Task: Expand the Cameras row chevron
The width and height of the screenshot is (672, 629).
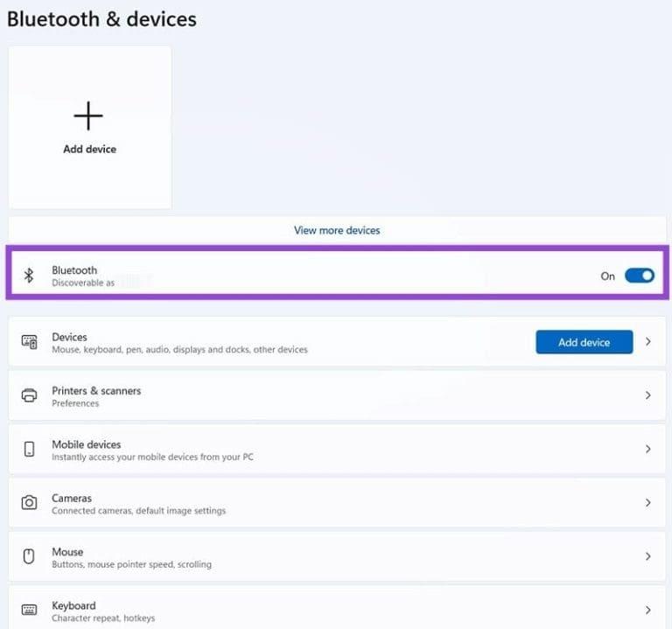Action: 648,503
